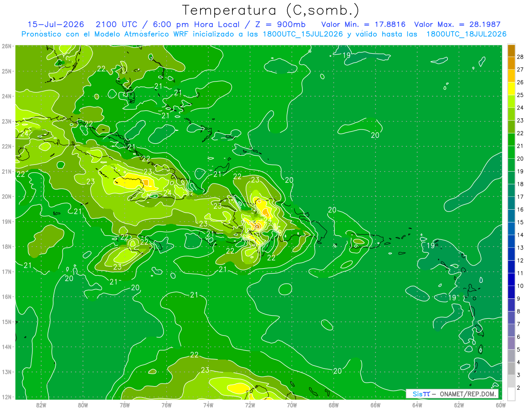
Task: Click the longitude axis label "80W"
Action: pos(83,405)
